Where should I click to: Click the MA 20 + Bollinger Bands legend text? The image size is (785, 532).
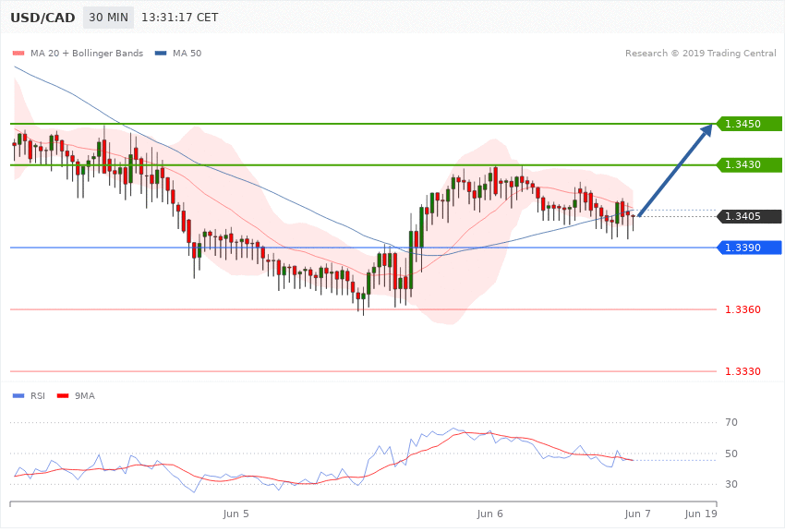tap(87, 53)
